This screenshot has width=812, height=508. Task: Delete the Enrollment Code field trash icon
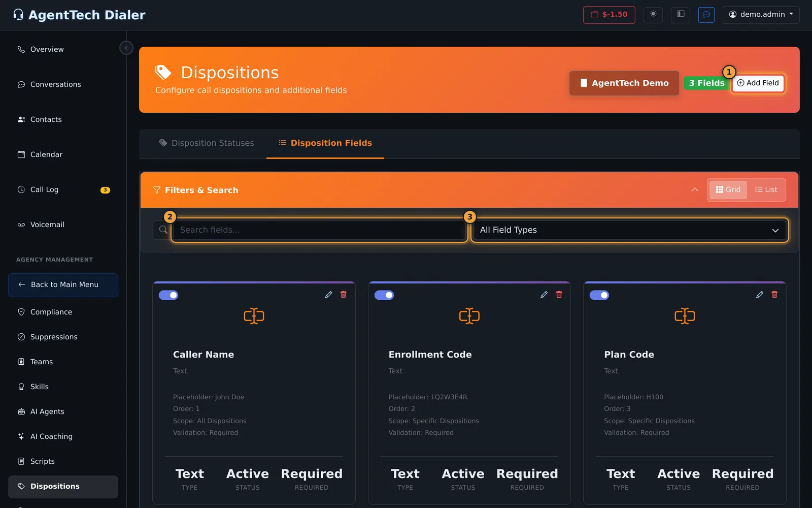pyautogui.click(x=559, y=295)
